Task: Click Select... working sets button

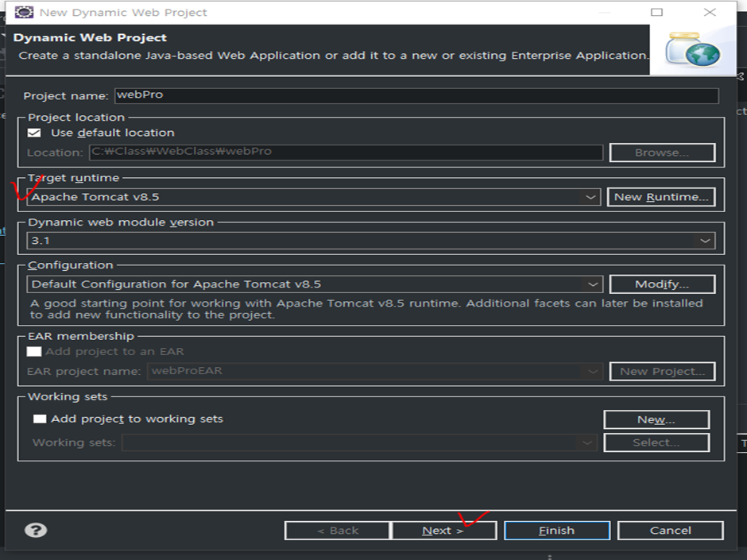Action: pos(656,442)
